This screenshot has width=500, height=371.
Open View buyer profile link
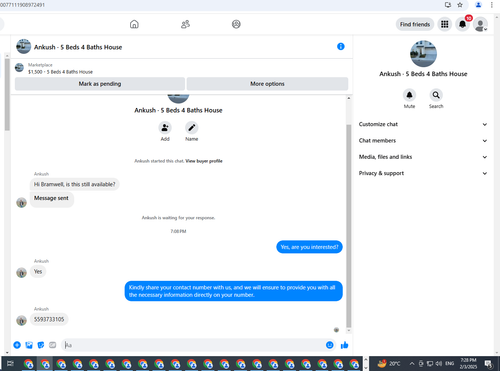click(204, 161)
